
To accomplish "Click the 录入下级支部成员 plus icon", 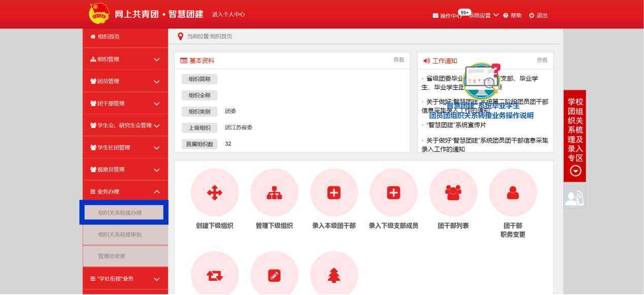I will pos(393,192).
